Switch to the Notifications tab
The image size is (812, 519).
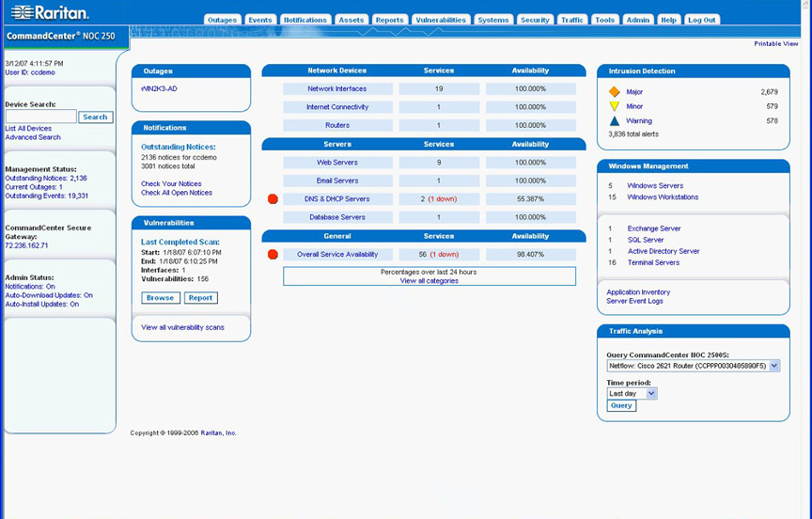[x=305, y=20]
